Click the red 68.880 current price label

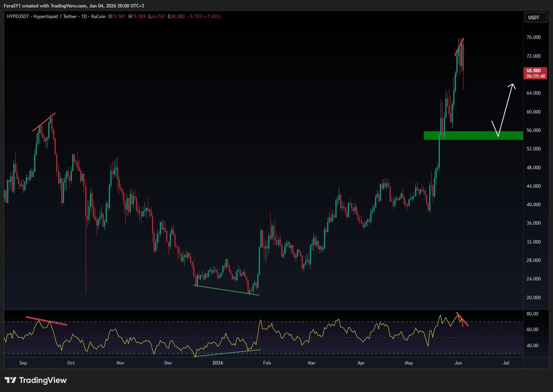tap(535, 70)
